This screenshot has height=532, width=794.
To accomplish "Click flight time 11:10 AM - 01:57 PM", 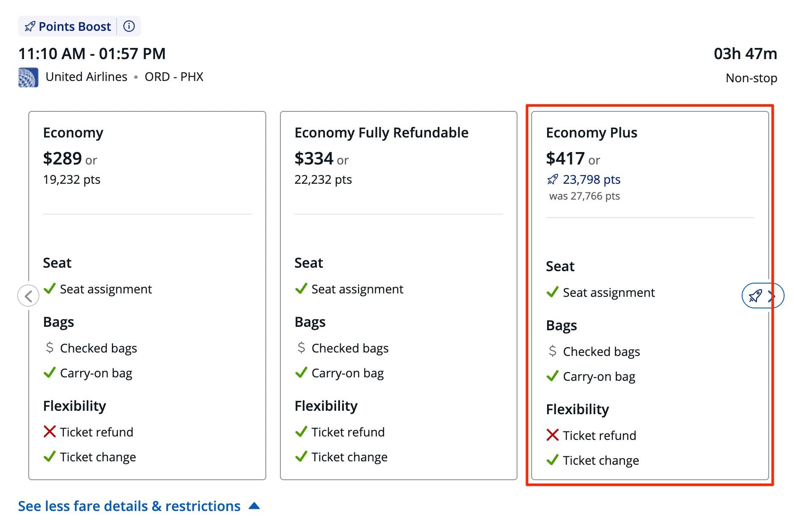I will click(x=92, y=54).
